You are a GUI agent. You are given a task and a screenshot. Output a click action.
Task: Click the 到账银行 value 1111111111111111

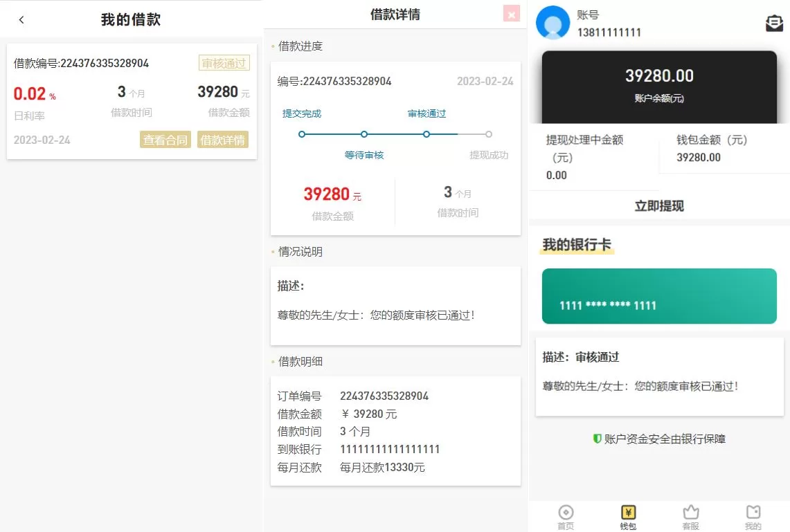point(390,449)
